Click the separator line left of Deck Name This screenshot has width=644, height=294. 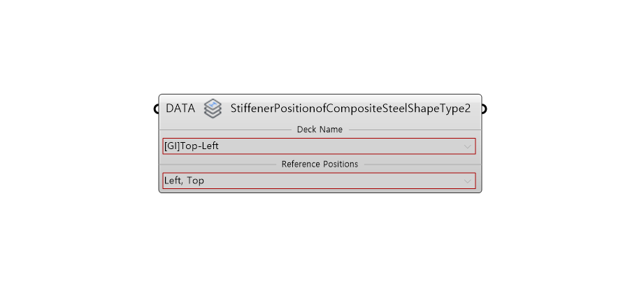click(x=225, y=130)
